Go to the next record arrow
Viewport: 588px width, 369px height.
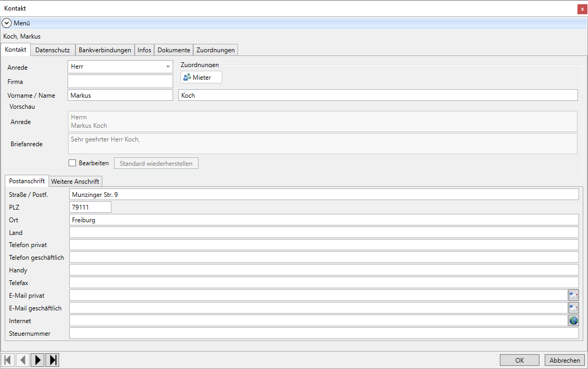(37, 360)
